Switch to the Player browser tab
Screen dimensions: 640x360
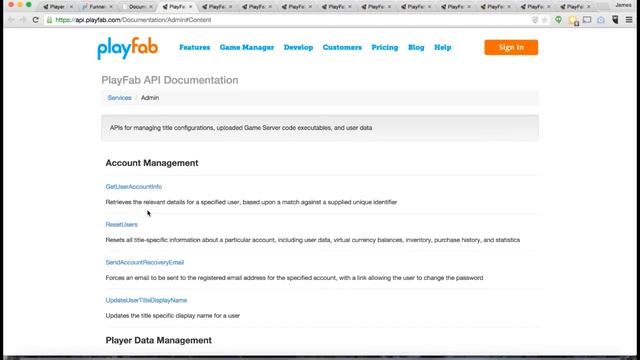pos(57,7)
